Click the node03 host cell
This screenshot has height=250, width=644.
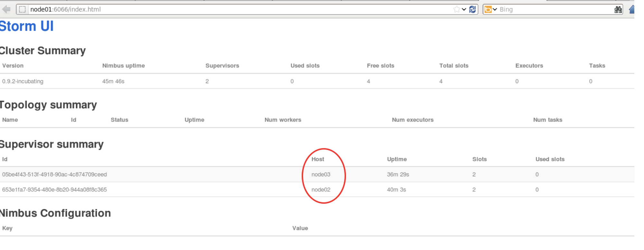pos(321,174)
